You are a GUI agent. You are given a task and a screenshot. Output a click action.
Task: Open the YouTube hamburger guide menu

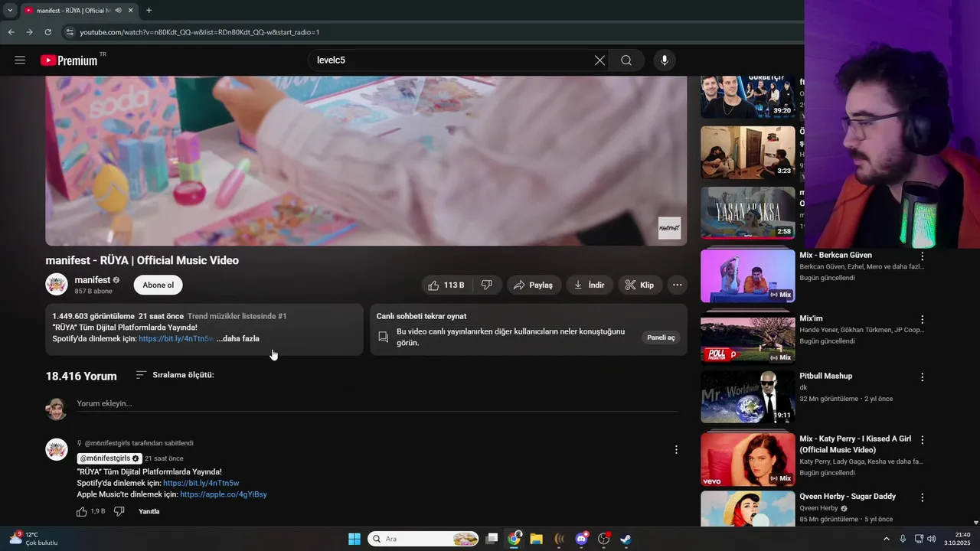coord(20,60)
